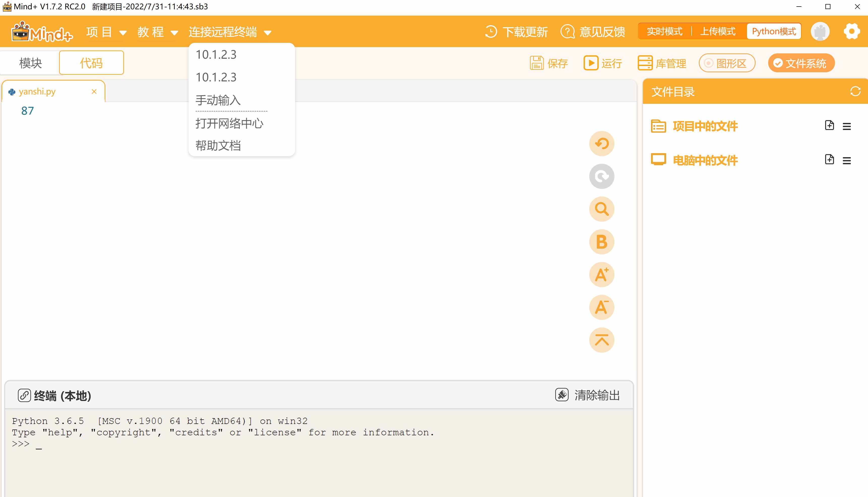
Task: Open 意见反馈 feedback link
Action: (x=602, y=32)
